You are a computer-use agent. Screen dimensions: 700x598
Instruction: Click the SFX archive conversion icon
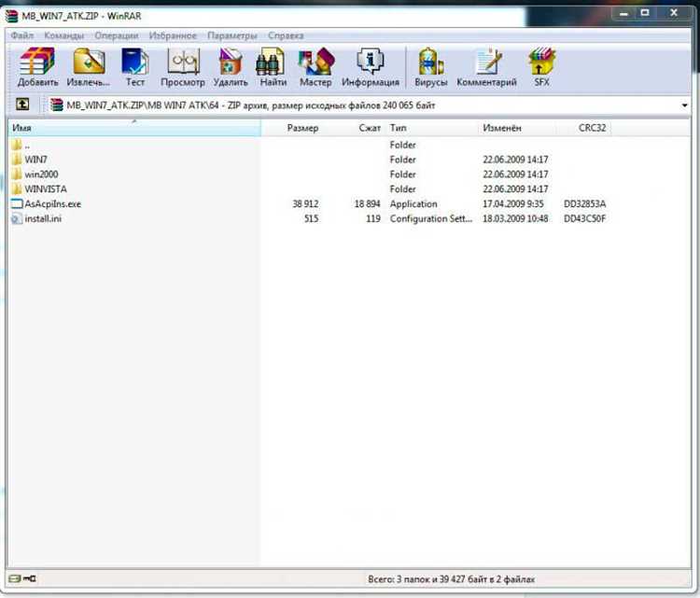541,62
